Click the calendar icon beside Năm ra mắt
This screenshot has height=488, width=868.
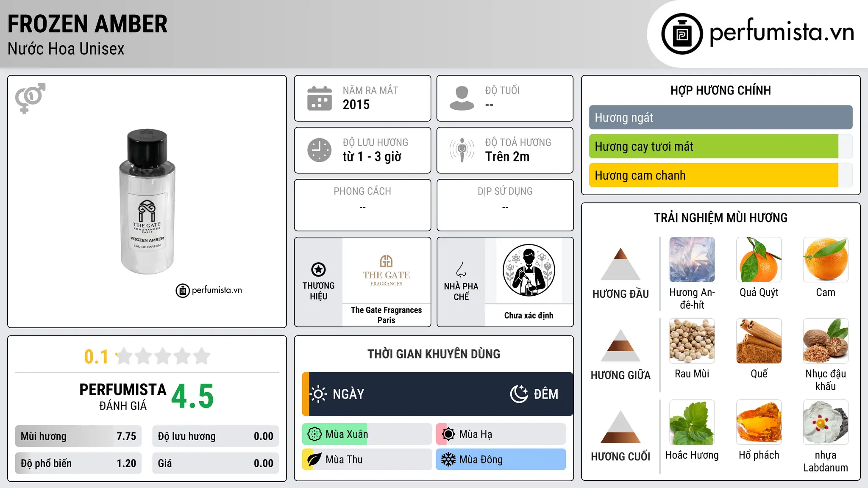pyautogui.click(x=320, y=98)
